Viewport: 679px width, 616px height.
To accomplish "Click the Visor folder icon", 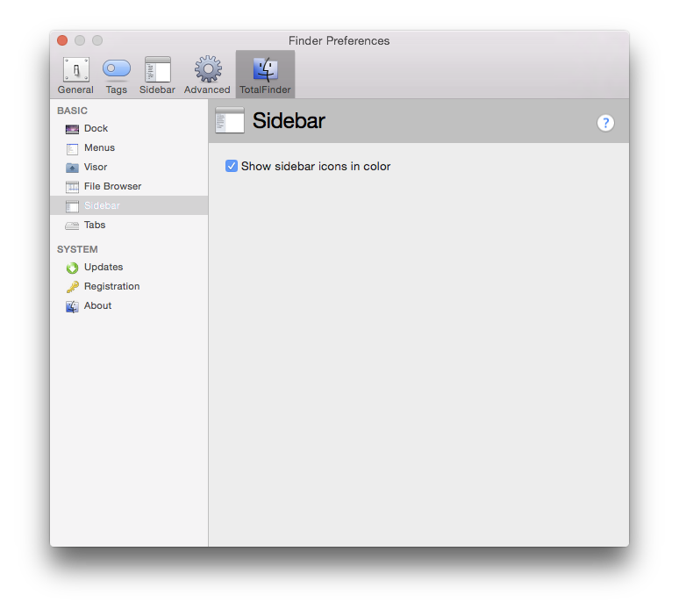I will [72, 168].
